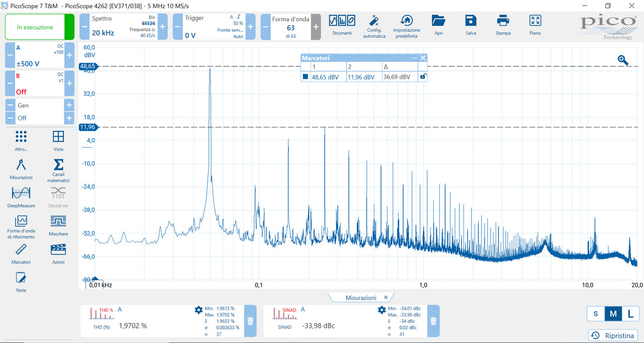The image size is (644, 343).
Task: Open the Gen signal generator panel
Action: 40,105
